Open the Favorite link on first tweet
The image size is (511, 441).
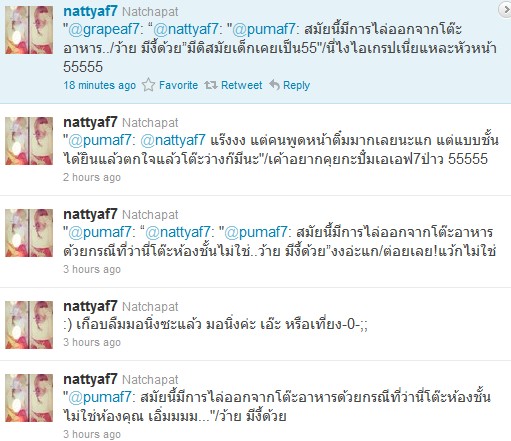coord(178,85)
